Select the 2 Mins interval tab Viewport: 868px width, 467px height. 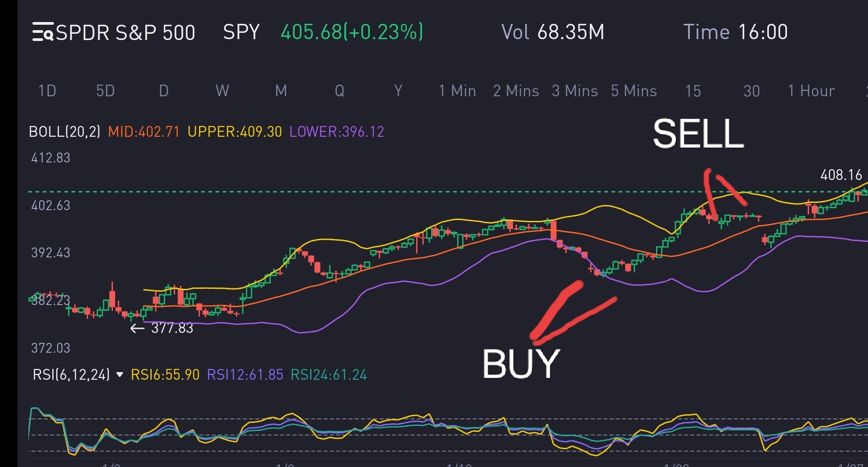516,91
